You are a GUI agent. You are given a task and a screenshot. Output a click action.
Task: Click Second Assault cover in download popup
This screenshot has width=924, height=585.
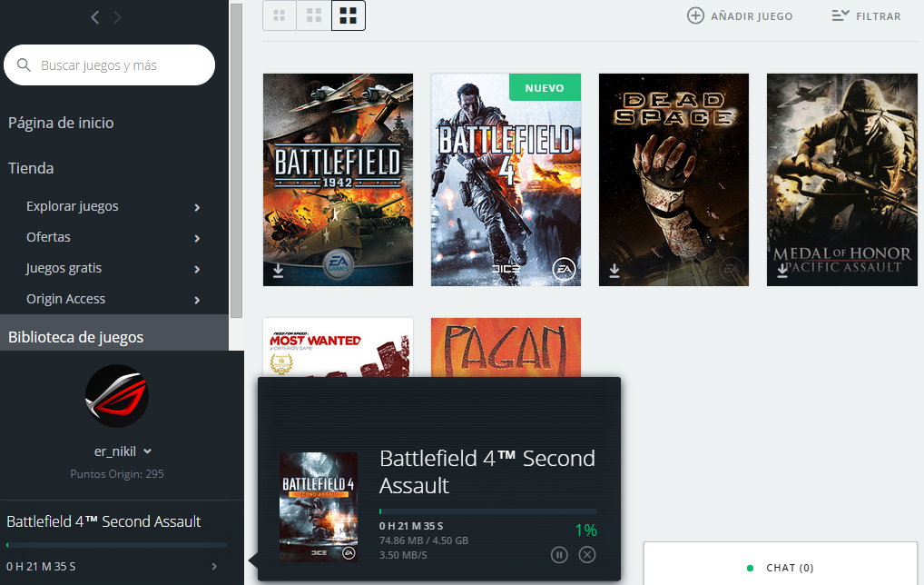(x=319, y=507)
